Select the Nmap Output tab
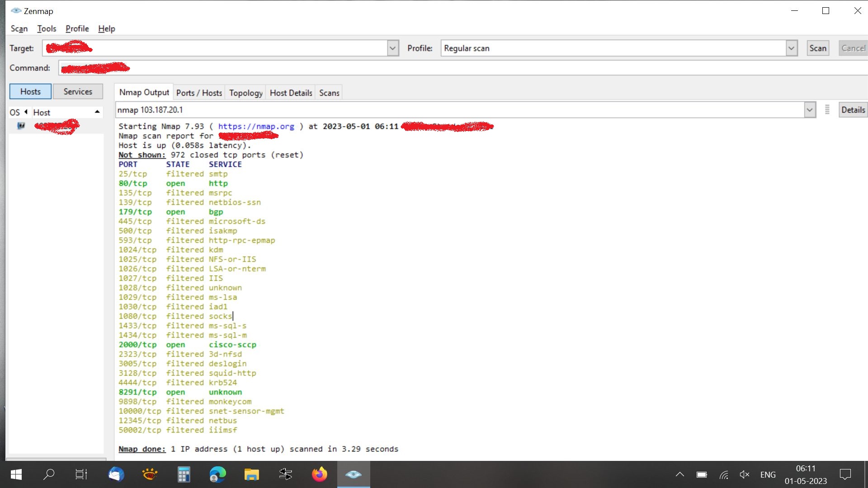Image resolution: width=868 pixels, height=488 pixels. (144, 92)
